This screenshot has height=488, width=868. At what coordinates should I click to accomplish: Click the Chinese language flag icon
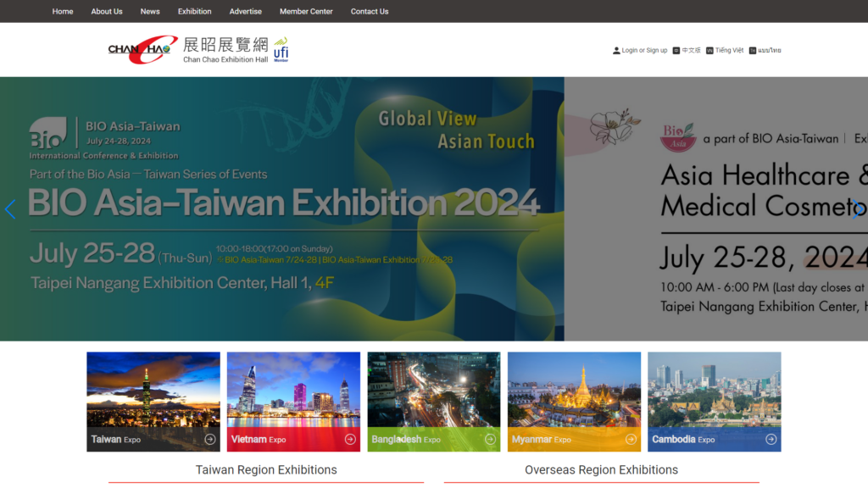pos(676,50)
